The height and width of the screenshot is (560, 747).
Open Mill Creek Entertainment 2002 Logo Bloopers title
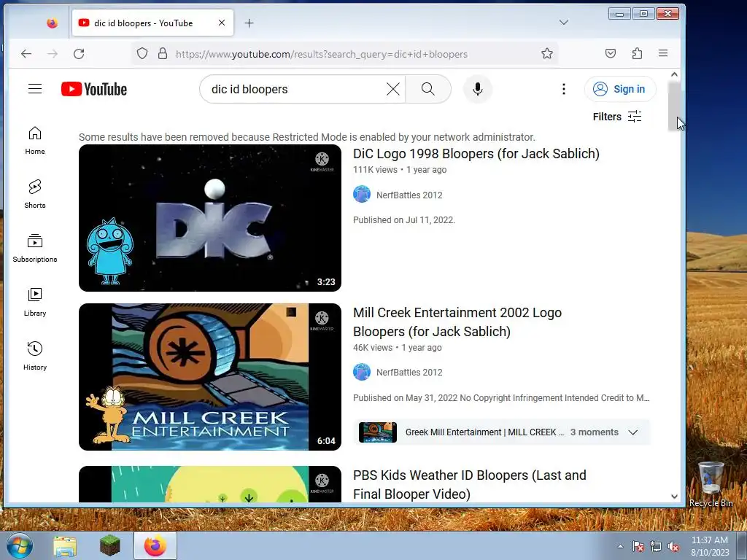point(457,322)
